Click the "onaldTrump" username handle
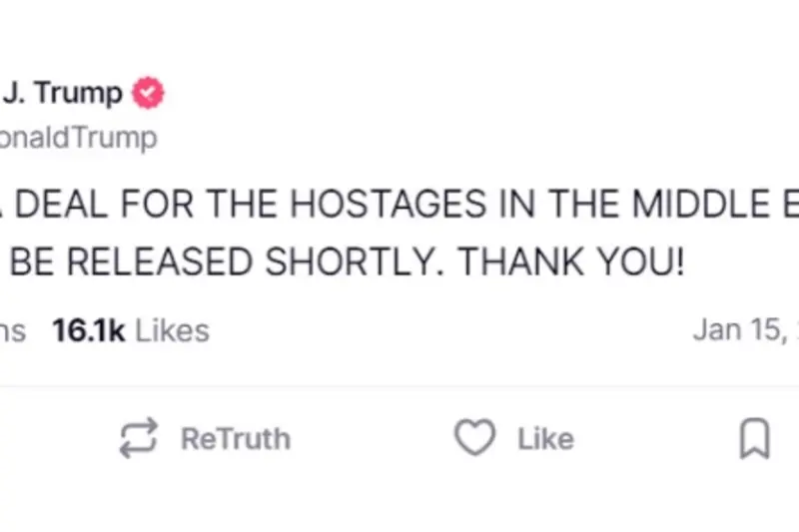The width and height of the screenshot is (799, 532). (x=78, y=138)
